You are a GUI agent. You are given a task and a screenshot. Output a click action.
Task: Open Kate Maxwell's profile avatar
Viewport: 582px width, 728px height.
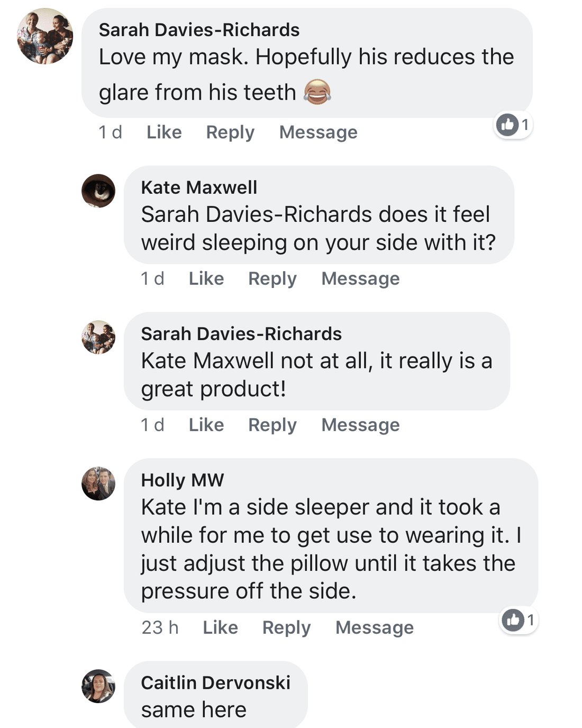click(x=98, y=191)
